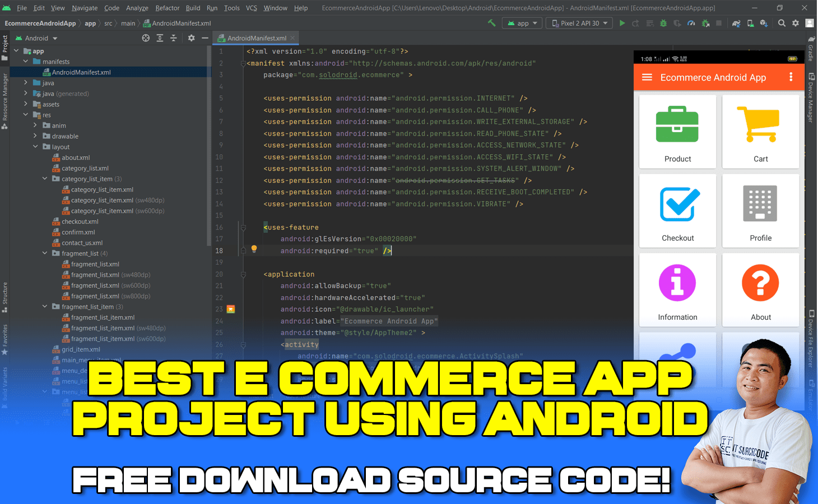Toggle the Device File Explorer sidebar tab
This screenshot has height=504, width=818.
(x=811, y=340)
